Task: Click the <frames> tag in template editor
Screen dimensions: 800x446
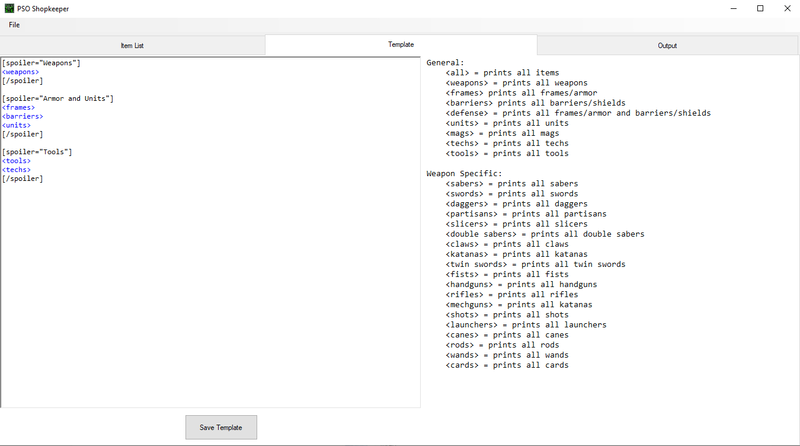Action: [x=18, y=108]
